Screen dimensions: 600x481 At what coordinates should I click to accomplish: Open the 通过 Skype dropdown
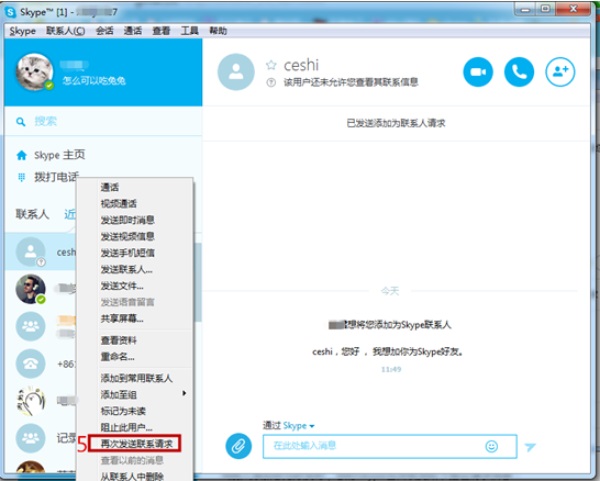pos(289,426)
